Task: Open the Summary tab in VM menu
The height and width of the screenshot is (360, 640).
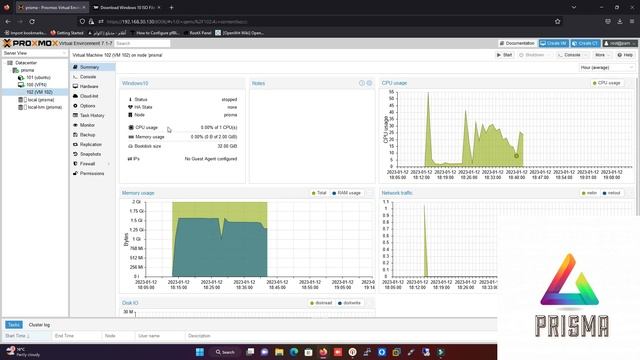Action: 93,67
